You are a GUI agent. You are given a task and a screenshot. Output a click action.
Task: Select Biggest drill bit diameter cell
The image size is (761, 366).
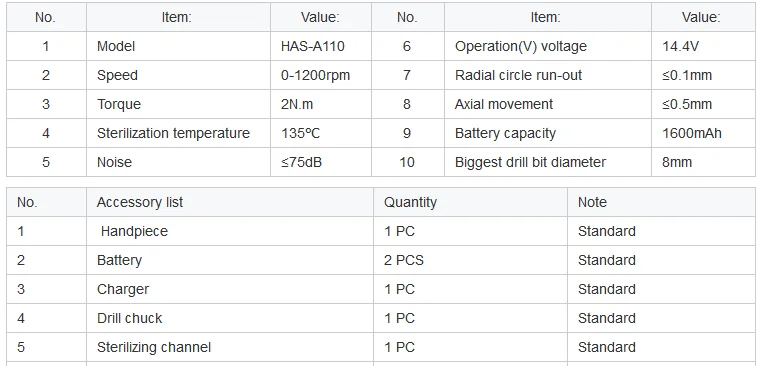click(548, 162)
